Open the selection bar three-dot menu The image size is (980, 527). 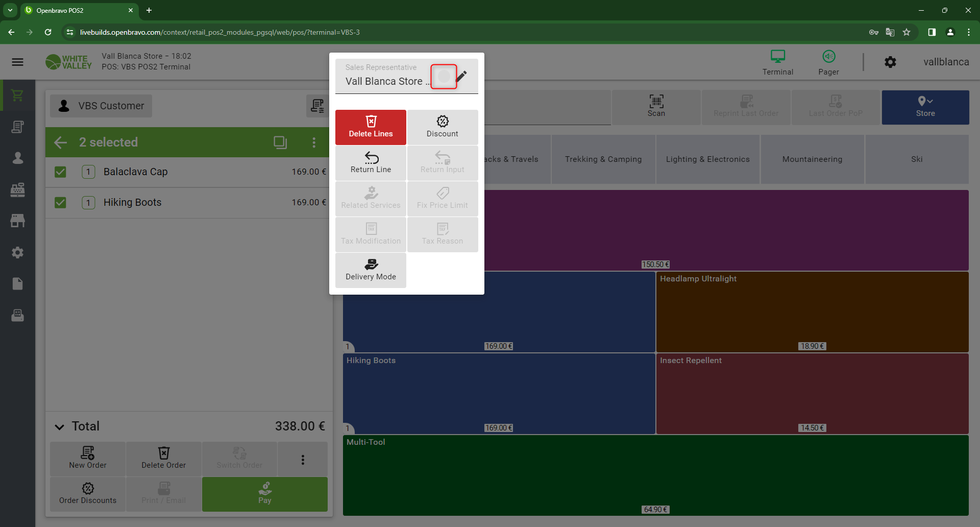pyautogui.click(x=314, y=142)
